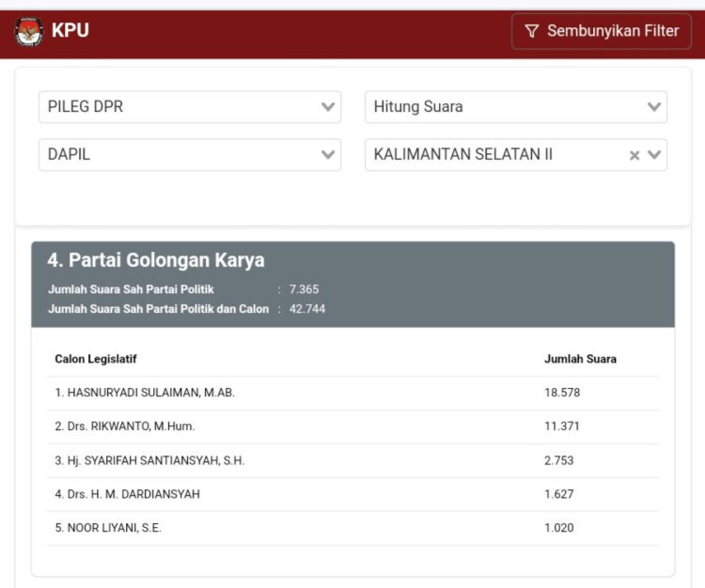Click candidate Drs. Rikwanto row

pos(125,426)
